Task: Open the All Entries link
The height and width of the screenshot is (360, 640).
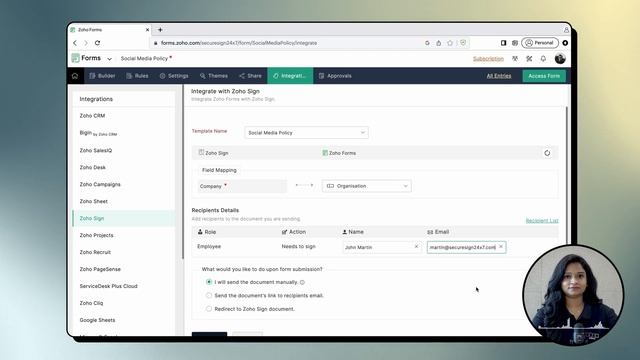Action: coord(499,76)
